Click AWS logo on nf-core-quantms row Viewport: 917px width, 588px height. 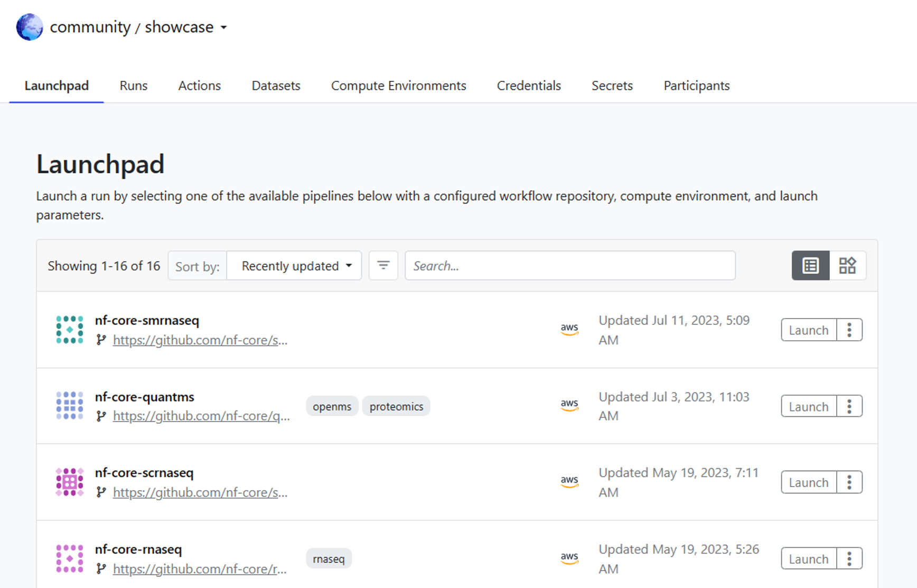pyautogui.click(x=569, y=405)
